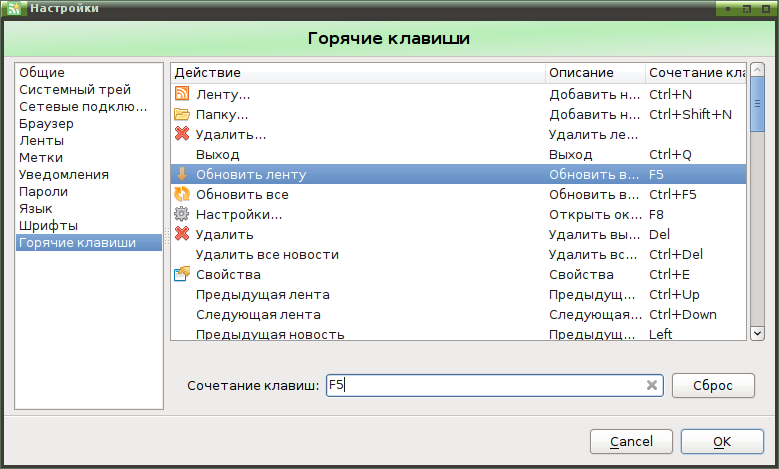Click the scrollbar down arrow of shortcuts list

coord(757,333)
